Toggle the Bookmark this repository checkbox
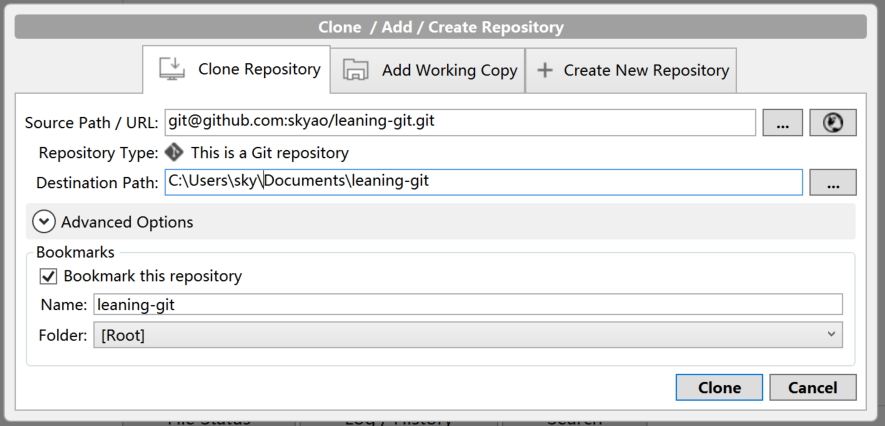The height and width of the screenshot is (426, 885). [48, 276]
